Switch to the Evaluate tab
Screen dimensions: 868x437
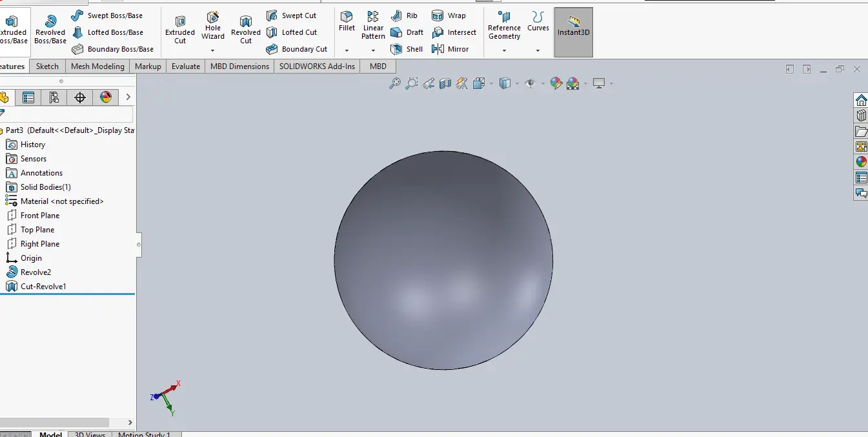pos(186,66)
